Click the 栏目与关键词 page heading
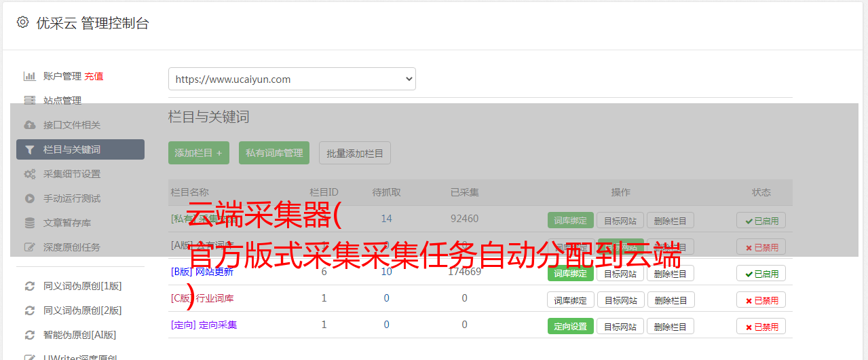868x360 pixels. [x=208, y=117]
